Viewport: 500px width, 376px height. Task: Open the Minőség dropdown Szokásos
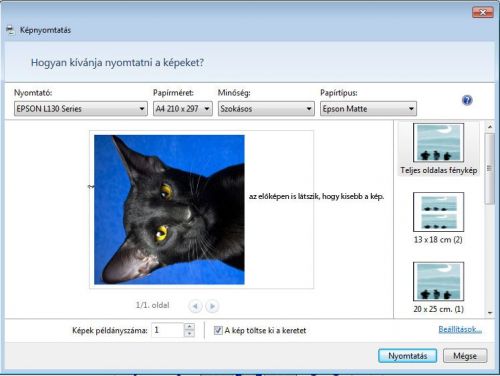(x=266, y=109)
